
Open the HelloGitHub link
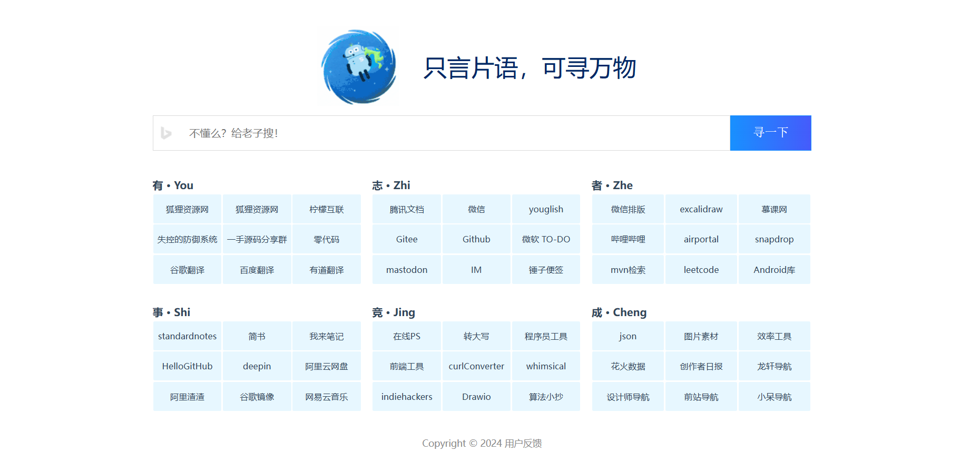pos(188,366)
